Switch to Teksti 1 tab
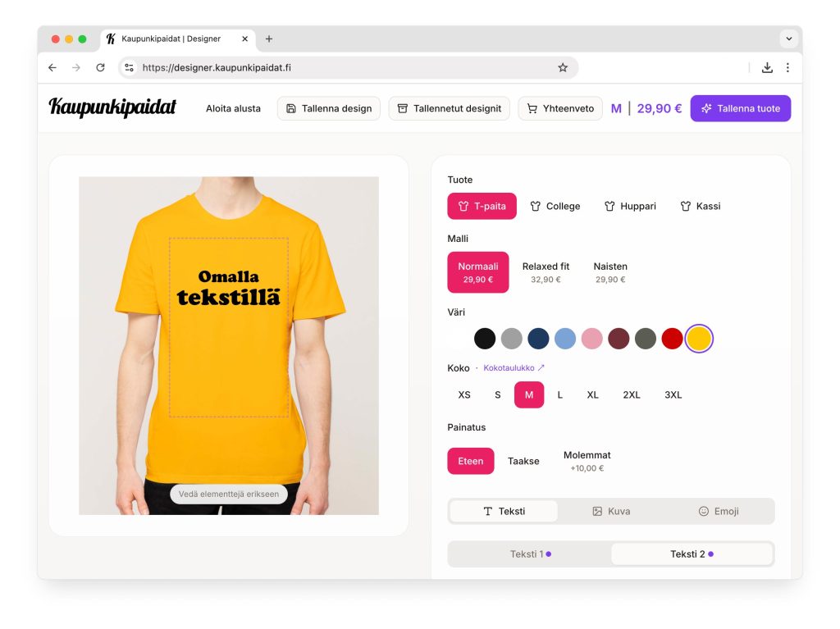This screenshot has height=629, width=840. pos(530,554)
